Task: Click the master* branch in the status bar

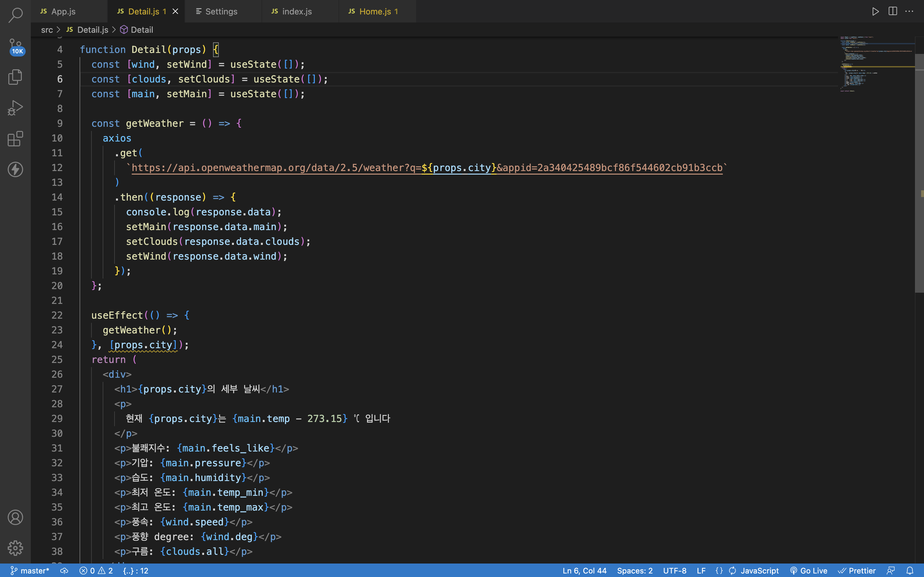Action: point(30,571)
